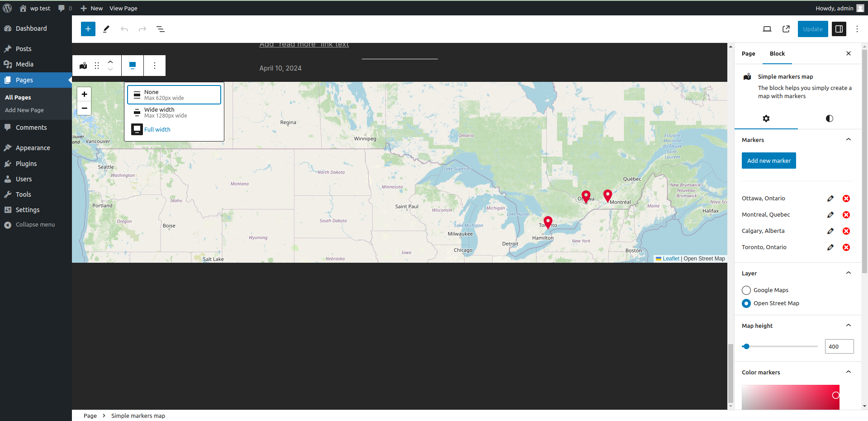Click Add New Page link
Screen dimensions: 868x421
pos(24,110)
